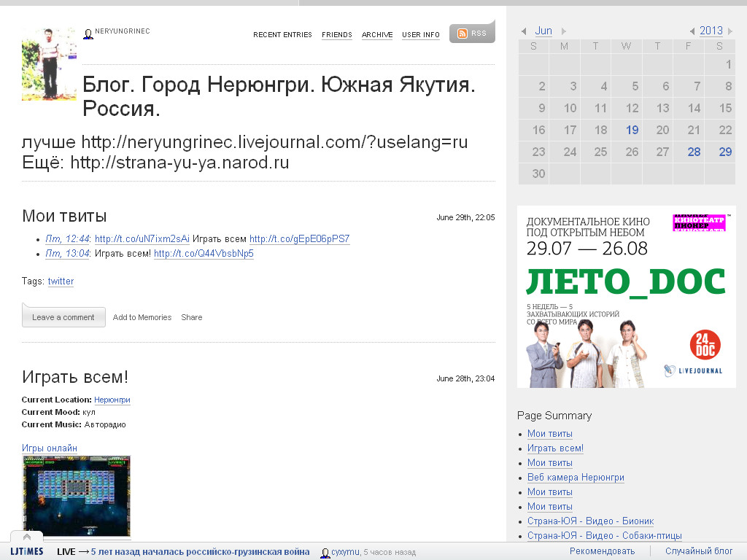
Task: Click the Add to Memories link
Action: click(142, 317)
